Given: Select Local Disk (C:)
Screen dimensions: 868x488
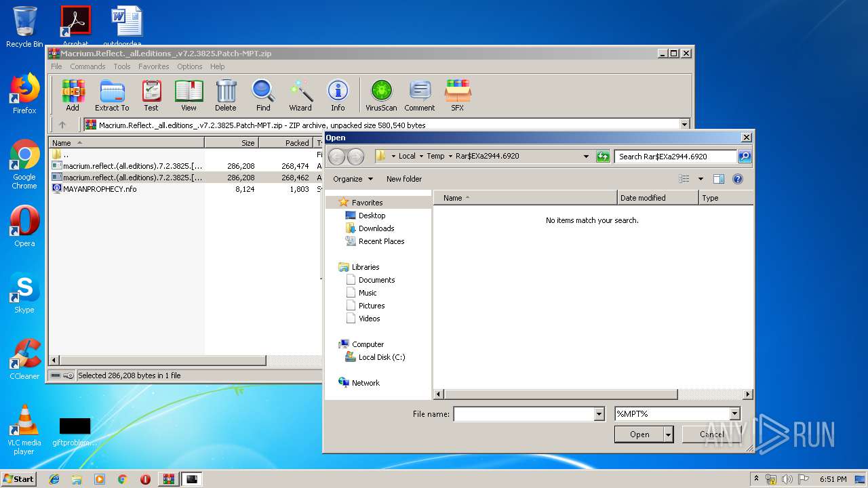Looking at the screenshot, I should pos(382,357).
